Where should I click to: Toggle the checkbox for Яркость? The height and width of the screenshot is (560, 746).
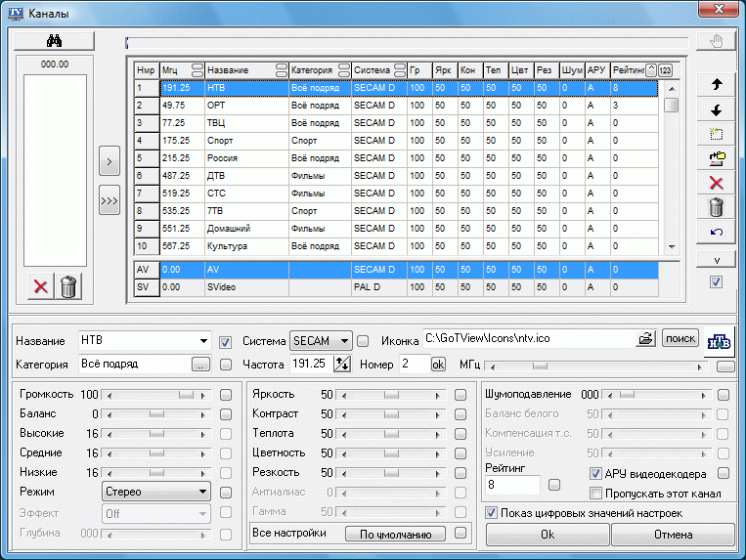click(461, 395)
